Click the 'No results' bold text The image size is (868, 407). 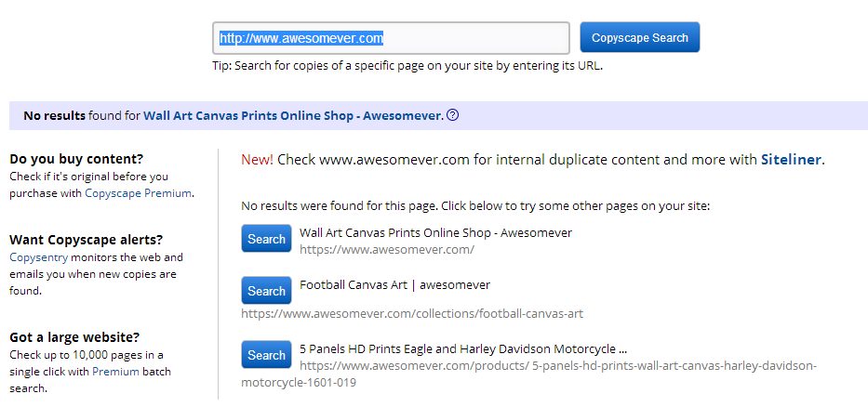pyautogui.click(x=54, y=116)
